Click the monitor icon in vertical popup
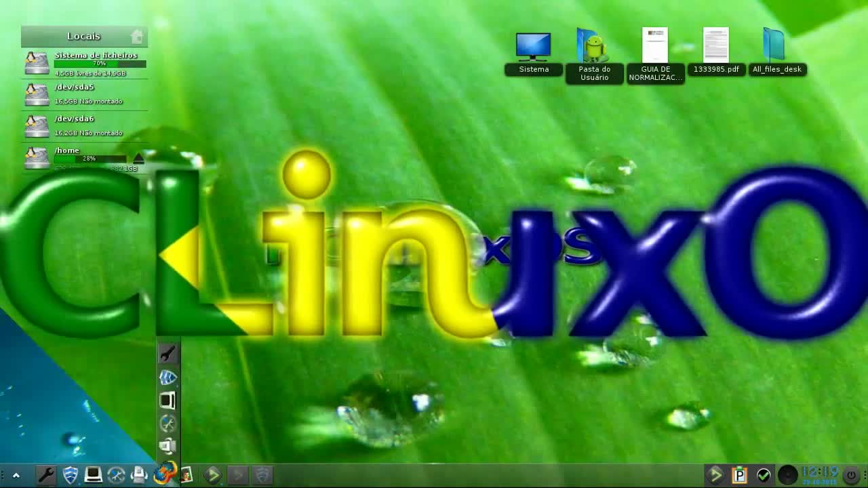The width and height of the screenshot is (868, 488). pyautogui.click(x=167, y=400)
